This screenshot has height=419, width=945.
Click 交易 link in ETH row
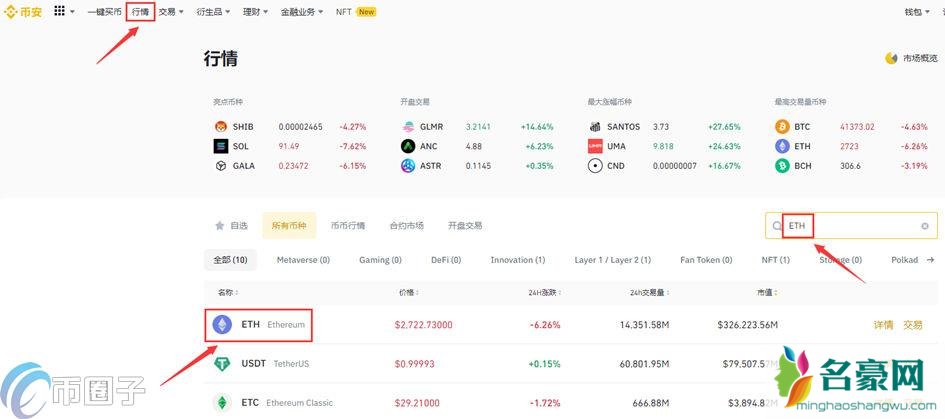(x=913, y=325)
